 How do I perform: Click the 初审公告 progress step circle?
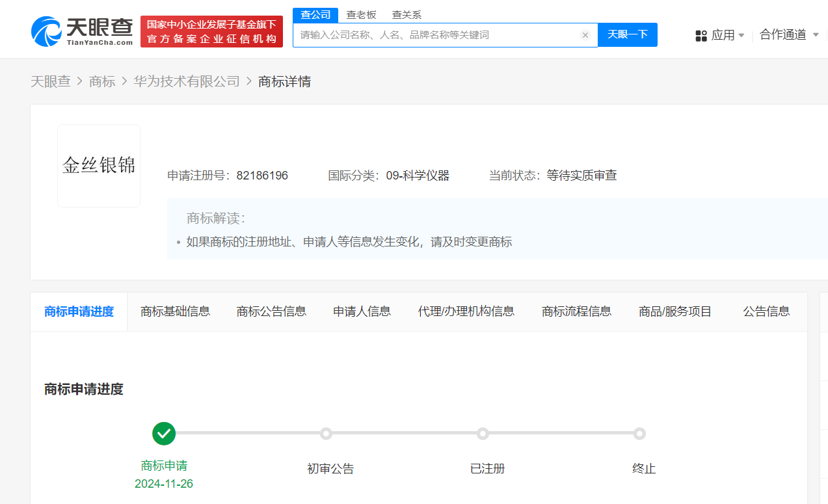point(327,433)
